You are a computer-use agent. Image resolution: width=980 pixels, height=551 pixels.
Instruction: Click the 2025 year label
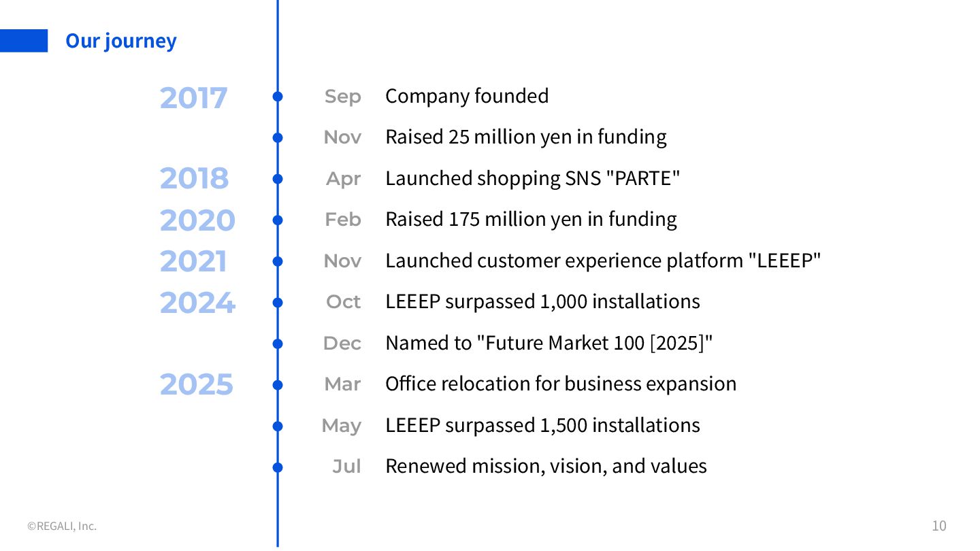[196, 385]
